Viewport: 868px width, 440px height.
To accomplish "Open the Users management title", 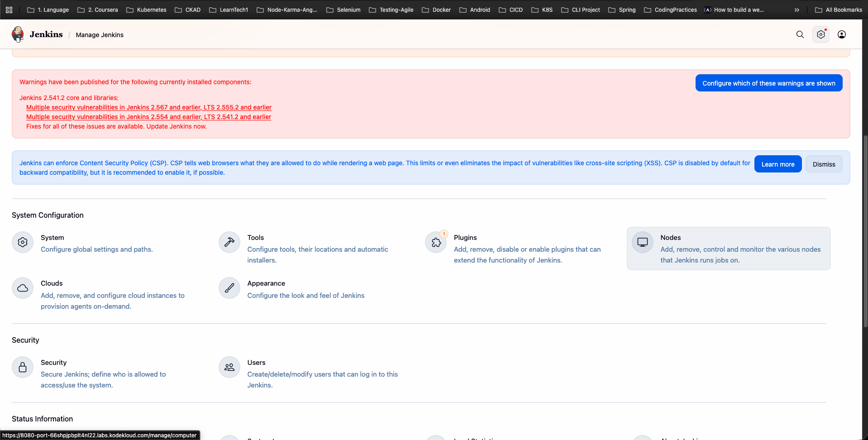I will coord(256,363).
